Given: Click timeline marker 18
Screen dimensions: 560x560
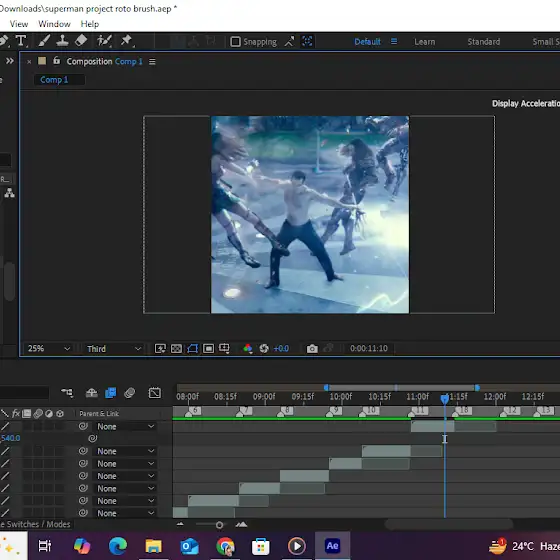Looking at the screenshot, I should click(x=463, y=411).
